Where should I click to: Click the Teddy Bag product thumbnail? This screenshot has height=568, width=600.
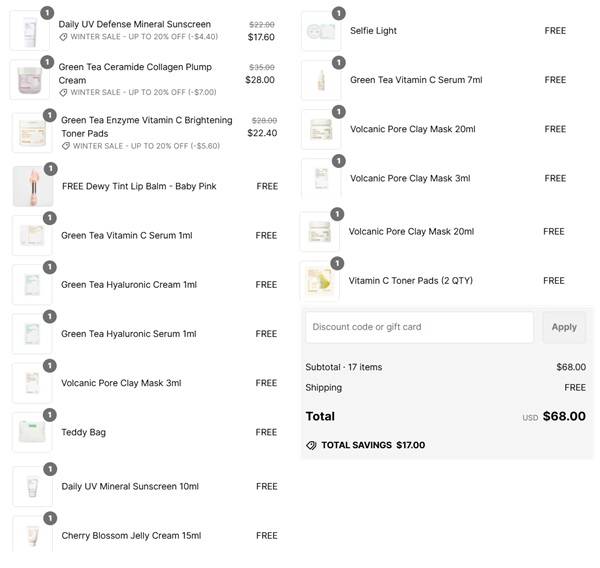click(x=31, y=432)
